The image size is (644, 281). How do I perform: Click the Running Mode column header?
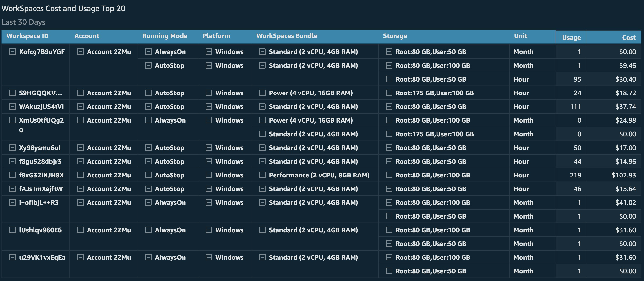click(x=164, y=36)
